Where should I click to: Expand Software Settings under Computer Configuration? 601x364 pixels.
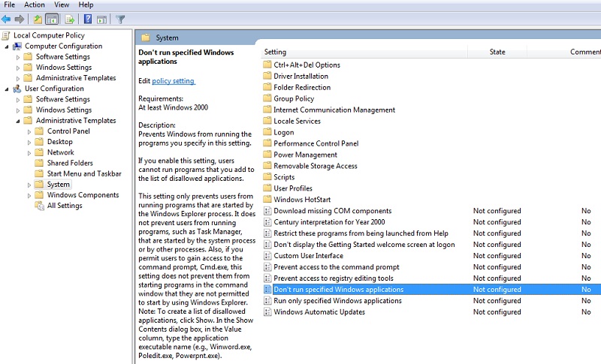coord(17,57)
